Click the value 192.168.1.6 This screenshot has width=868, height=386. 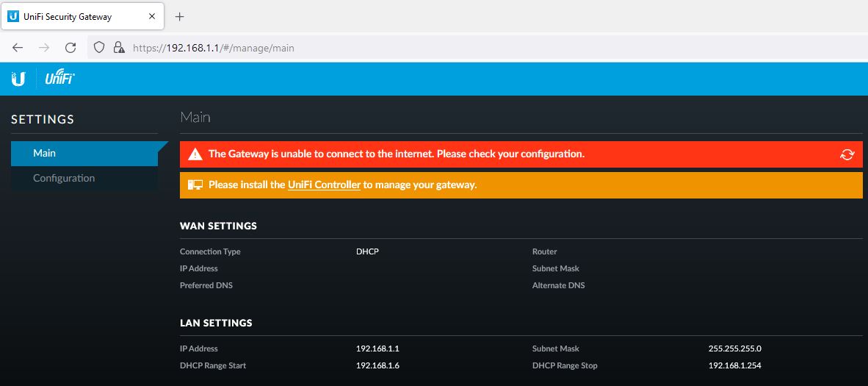tap(377, 365)
